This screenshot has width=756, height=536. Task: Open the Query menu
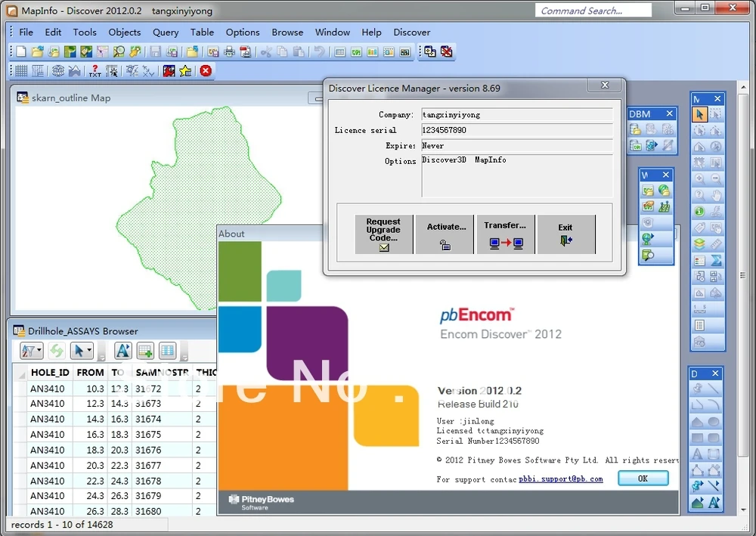tap(165, 33)
